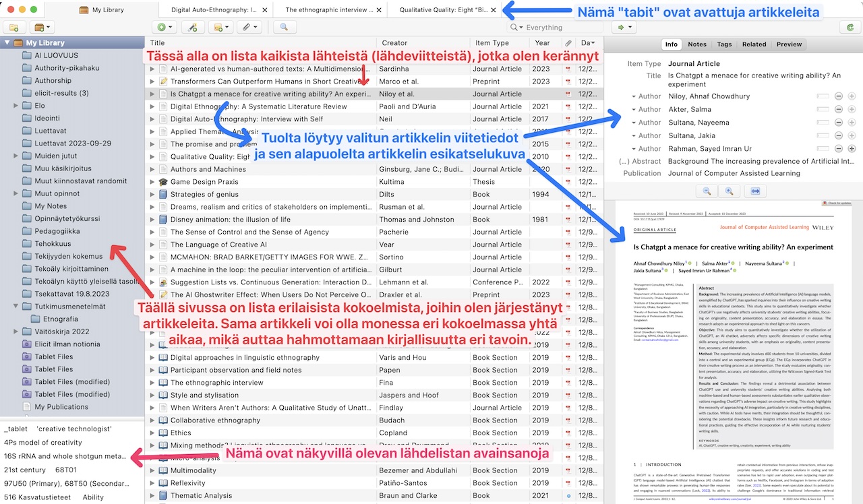
Task: Click the Add Item by Identifier wand icon
Action: point(193,28)
